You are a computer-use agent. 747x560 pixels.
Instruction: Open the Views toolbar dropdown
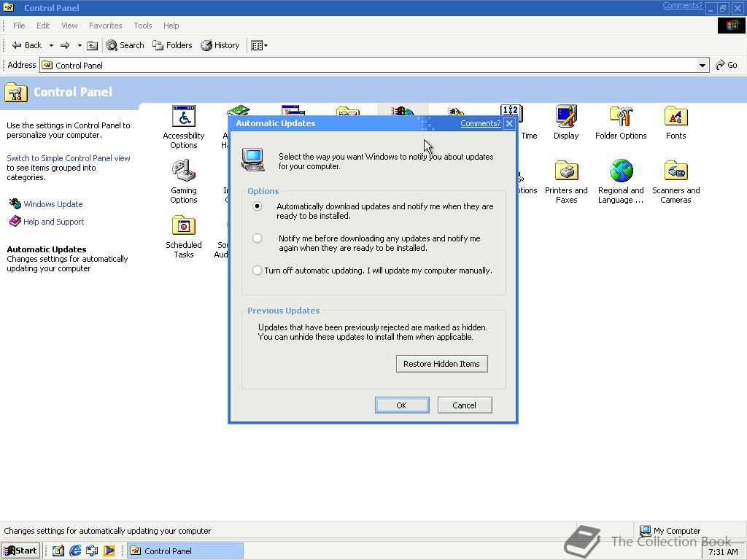click(259, 45)
